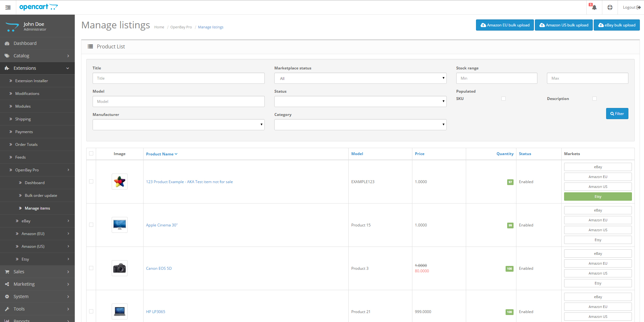Open the Marketplace status dropdown

(x=360, y=78)
